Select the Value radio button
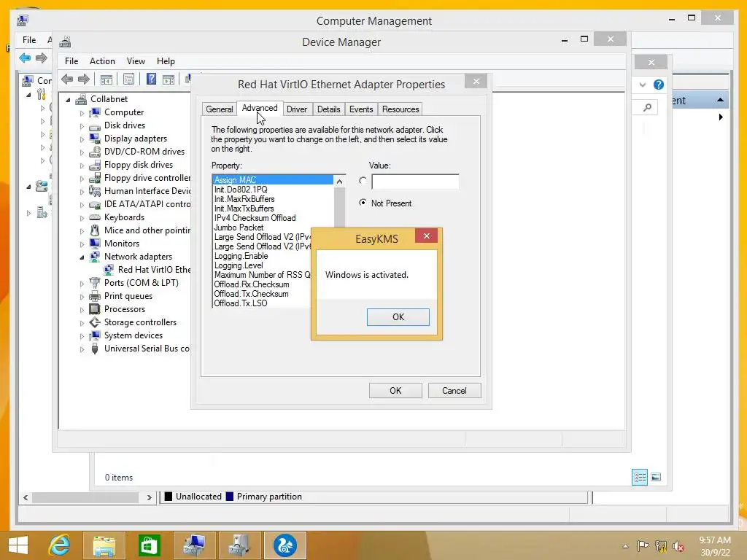 coord(363,181)
